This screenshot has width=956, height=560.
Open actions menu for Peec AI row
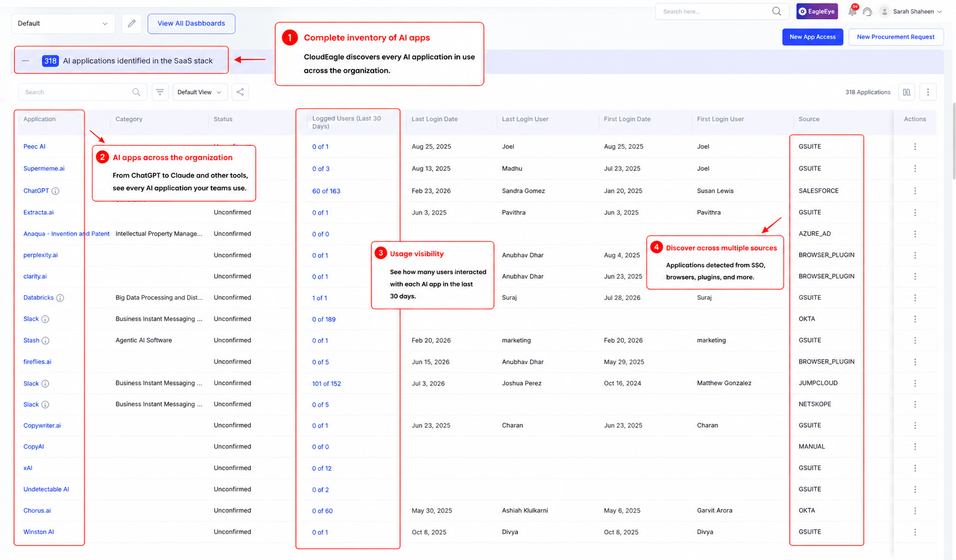915,147
